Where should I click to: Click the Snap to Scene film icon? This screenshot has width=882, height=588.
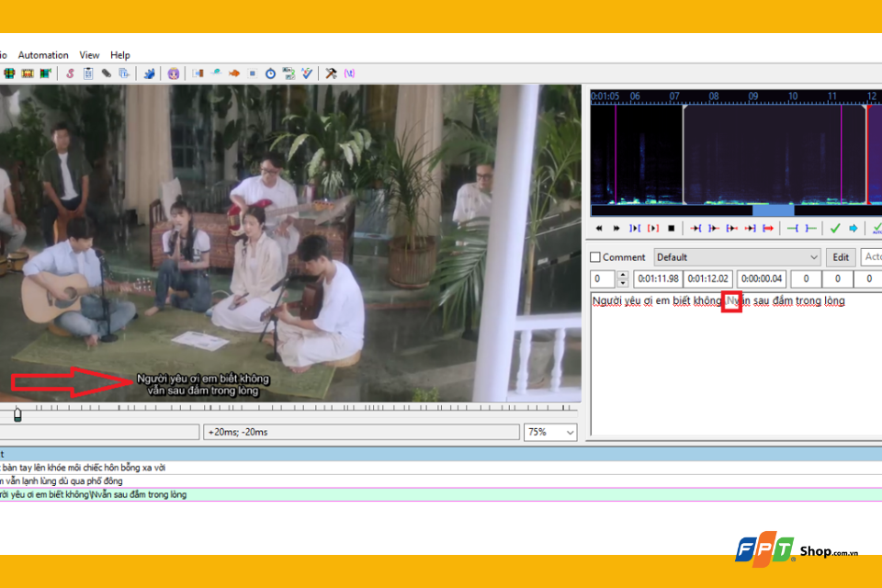click(27, 73)
